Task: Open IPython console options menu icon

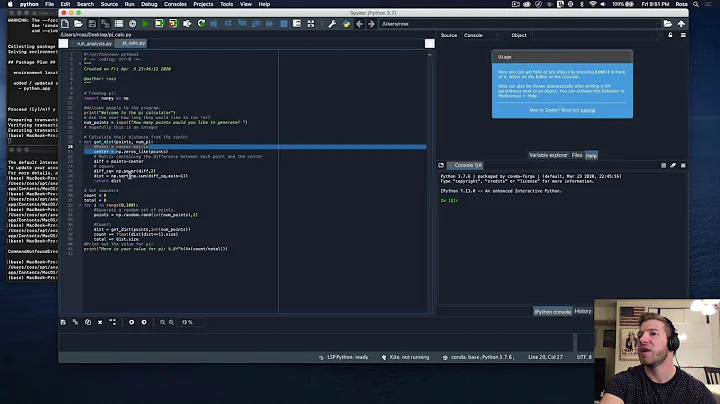Action: (x=683, y=165)
